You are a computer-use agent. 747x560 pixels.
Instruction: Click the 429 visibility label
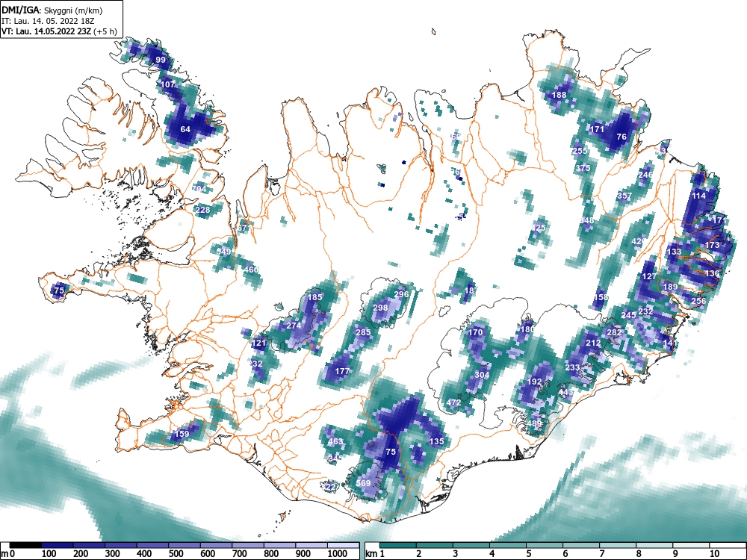[639, 241]
